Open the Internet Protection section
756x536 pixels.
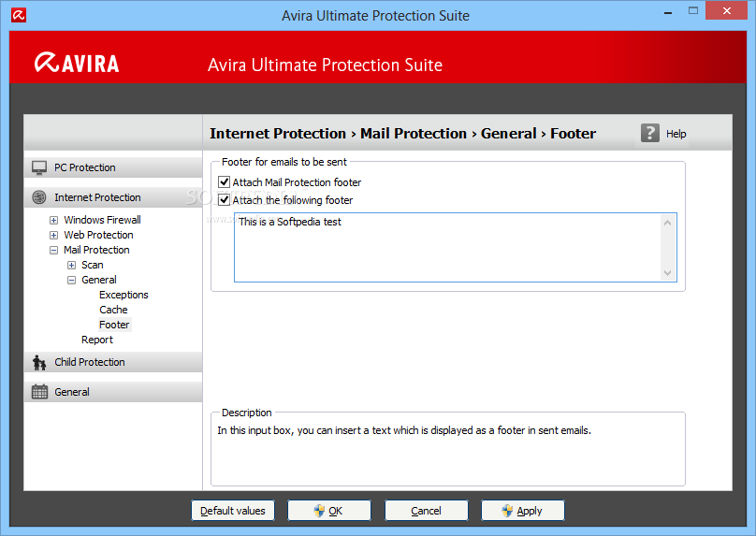113,197
